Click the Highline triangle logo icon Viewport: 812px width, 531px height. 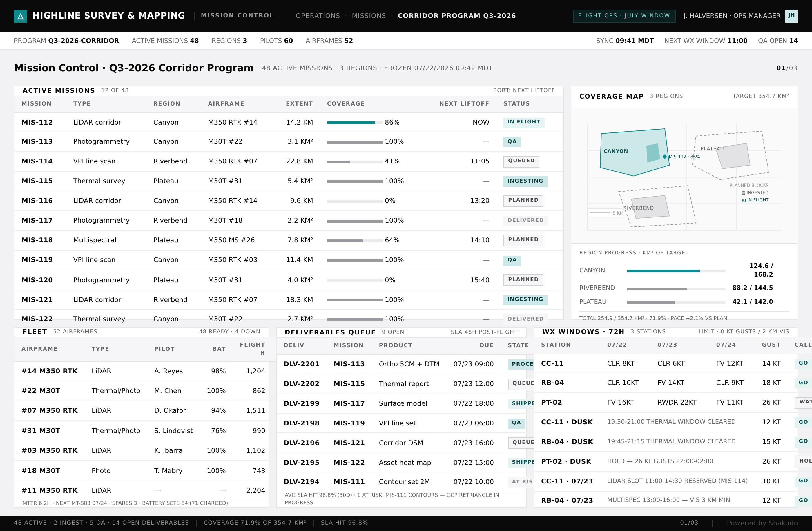tap(20, 16)
